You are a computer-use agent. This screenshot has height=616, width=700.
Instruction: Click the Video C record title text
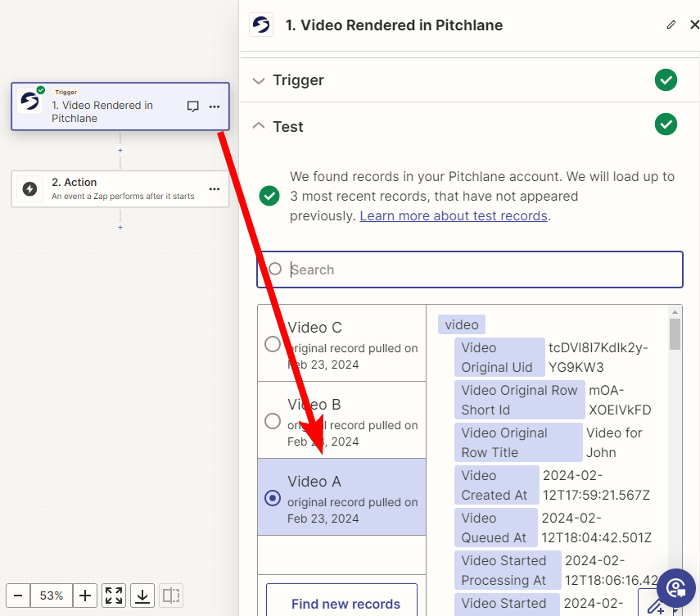[314, 328]
